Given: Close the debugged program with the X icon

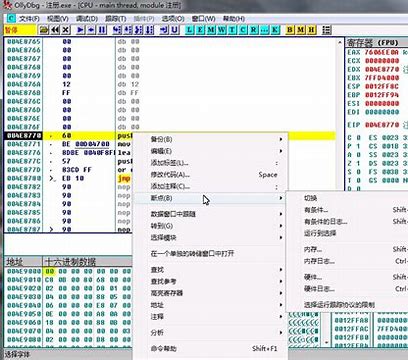Looking at the screenshot, I should coord(66,30).
